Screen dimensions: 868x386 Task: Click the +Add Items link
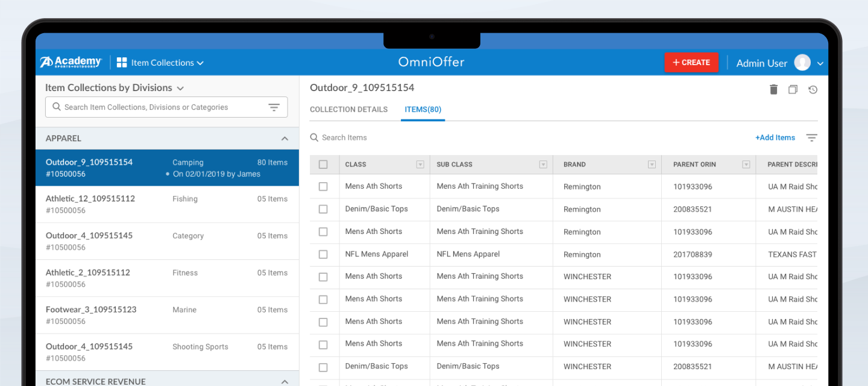click(x=775, y=138)
